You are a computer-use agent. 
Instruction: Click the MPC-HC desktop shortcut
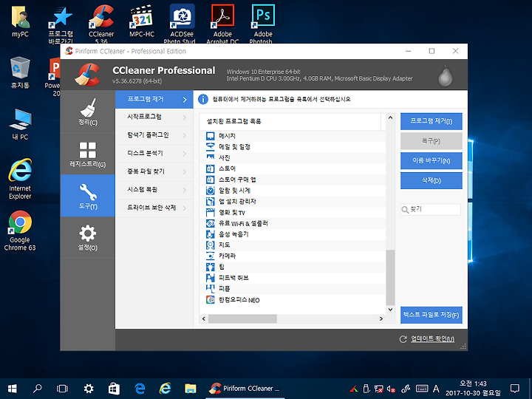142,21
